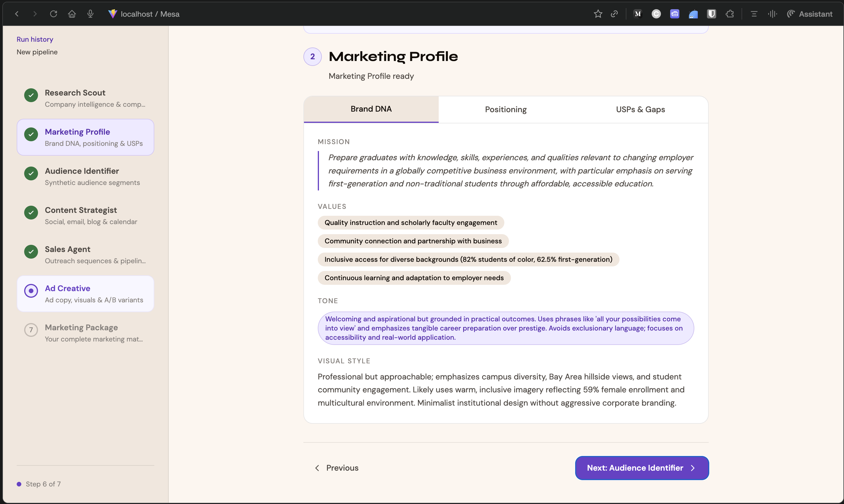
Task: Click the home icon in toolbar
Action: [72, 14]
